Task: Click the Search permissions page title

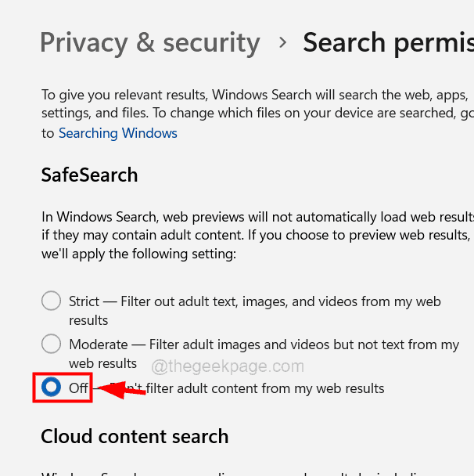Action: coord(387,42)
